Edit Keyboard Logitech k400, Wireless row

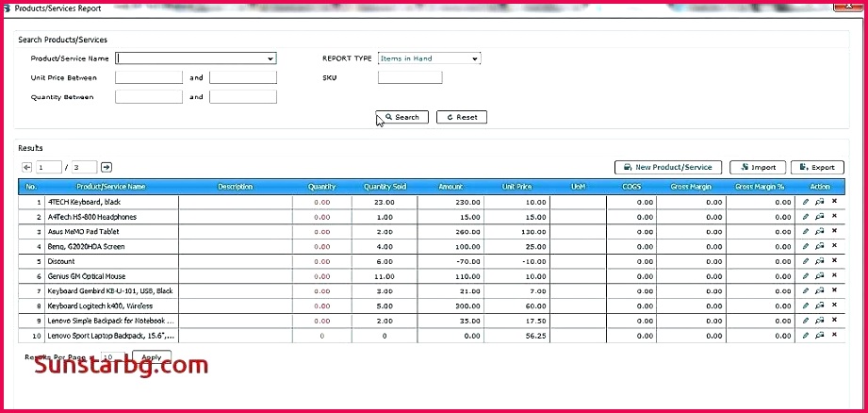[x=806, y=306]
